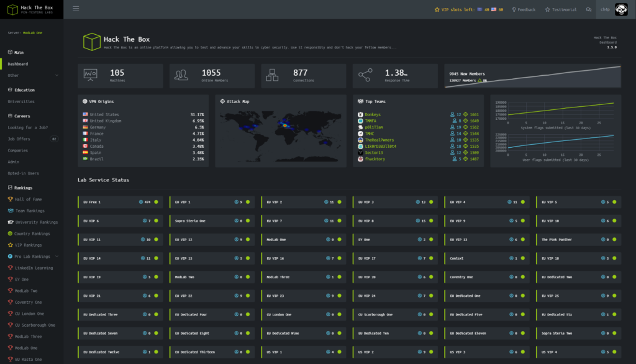Screen dimensions: 636x364
Task: Click the 82 badge beside Job Offers
Action: click(x=54, y=139)
